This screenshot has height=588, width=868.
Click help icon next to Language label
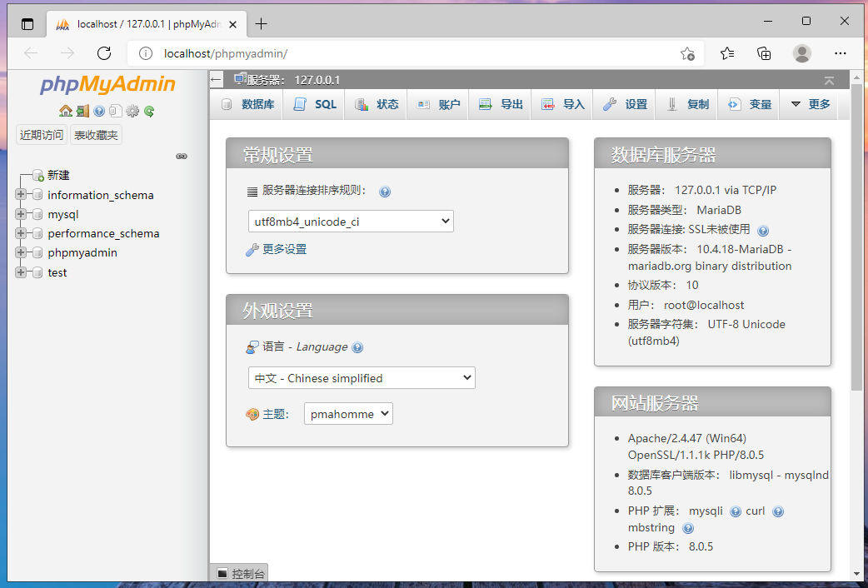tap(357, 347)
